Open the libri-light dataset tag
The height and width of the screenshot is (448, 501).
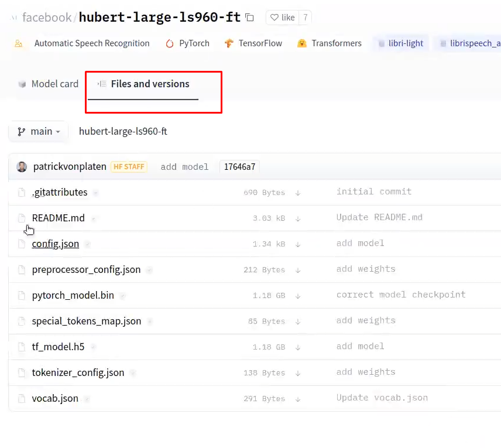pyautogui.click(x=401, y=43)
